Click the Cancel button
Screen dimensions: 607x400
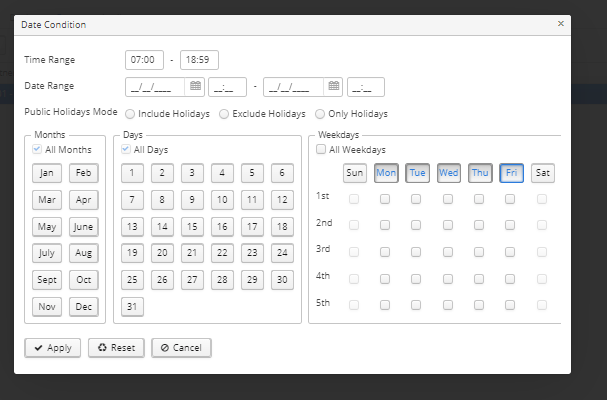[x=181, y=348]
